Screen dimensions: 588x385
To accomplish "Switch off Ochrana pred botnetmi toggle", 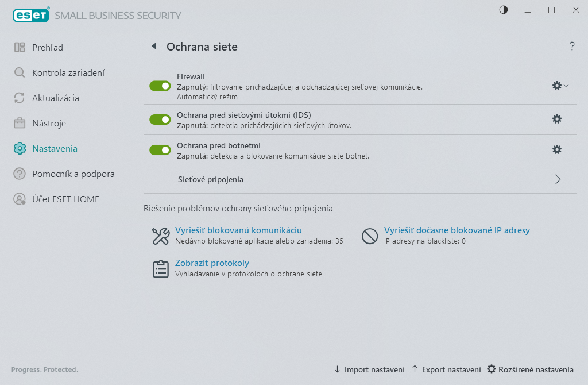I will pos(160,150).
